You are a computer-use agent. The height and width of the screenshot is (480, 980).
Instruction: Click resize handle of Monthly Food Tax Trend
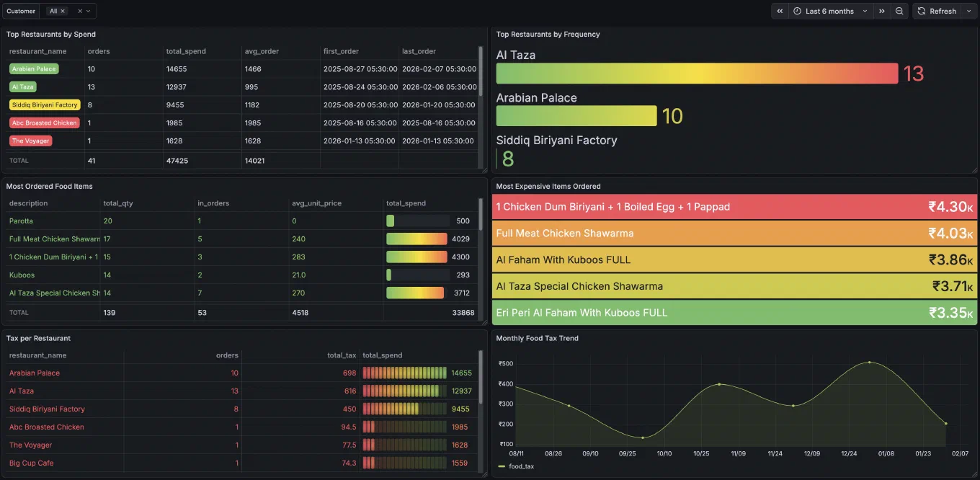975,474
